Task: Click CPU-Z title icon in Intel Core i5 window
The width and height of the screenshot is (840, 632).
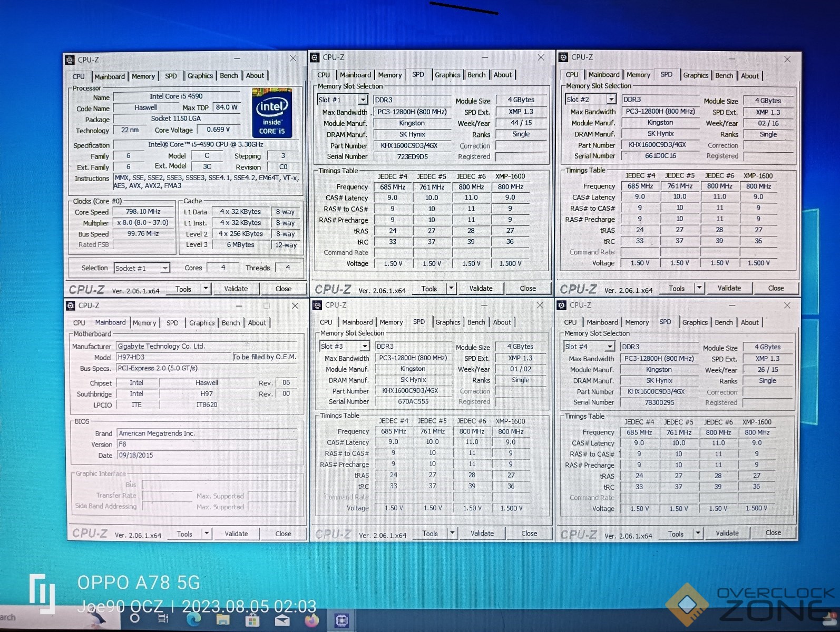Action: point(70,60)
